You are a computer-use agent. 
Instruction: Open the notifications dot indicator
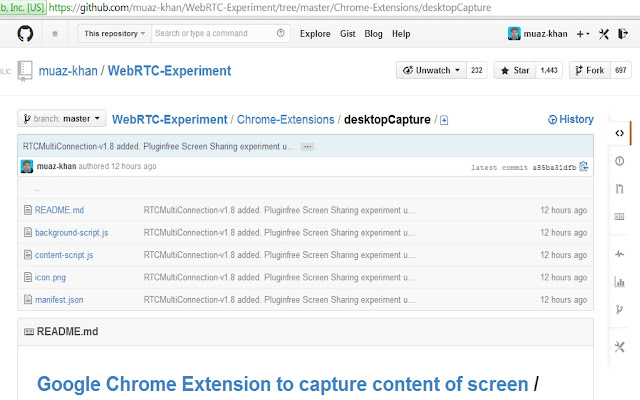pyautogui.click(x=55, y=34)
